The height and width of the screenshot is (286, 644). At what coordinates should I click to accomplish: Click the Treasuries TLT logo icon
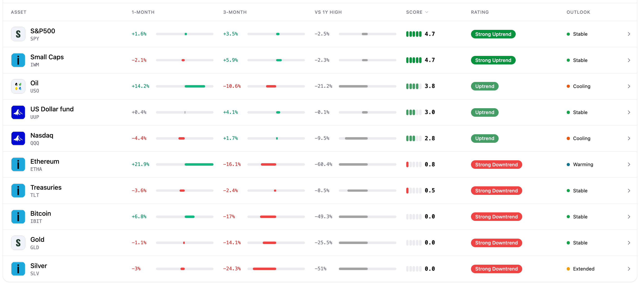pyautogui.click(x=18, y=191)
